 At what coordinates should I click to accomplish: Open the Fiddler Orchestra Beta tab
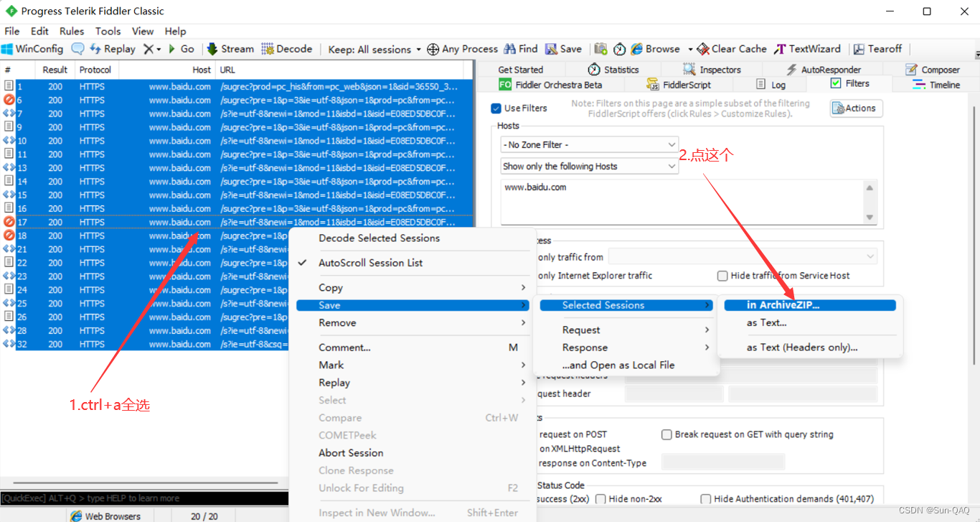(x=550, y=85)
